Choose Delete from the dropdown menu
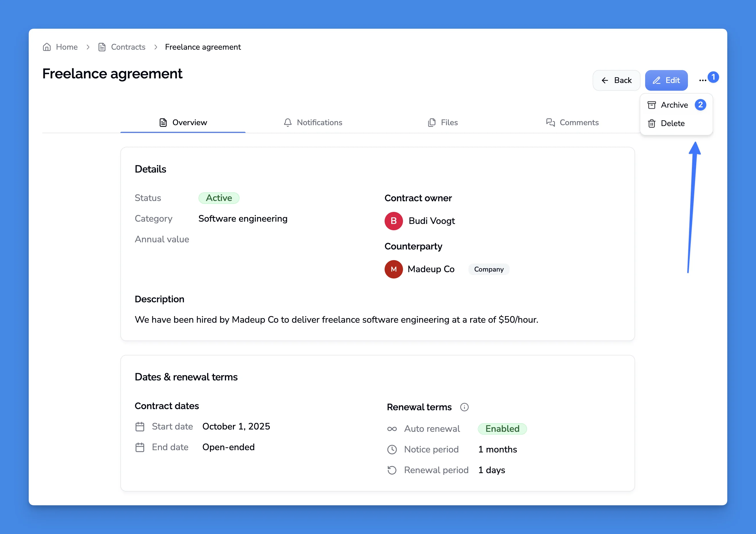 pyautogui.click(x=672, y=123)
